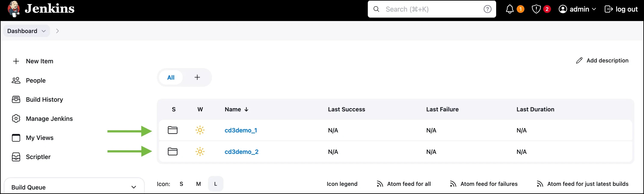Open the Dashboard breadcrumb dropdown
644x194 pixels.
click(x=44, y=31)
